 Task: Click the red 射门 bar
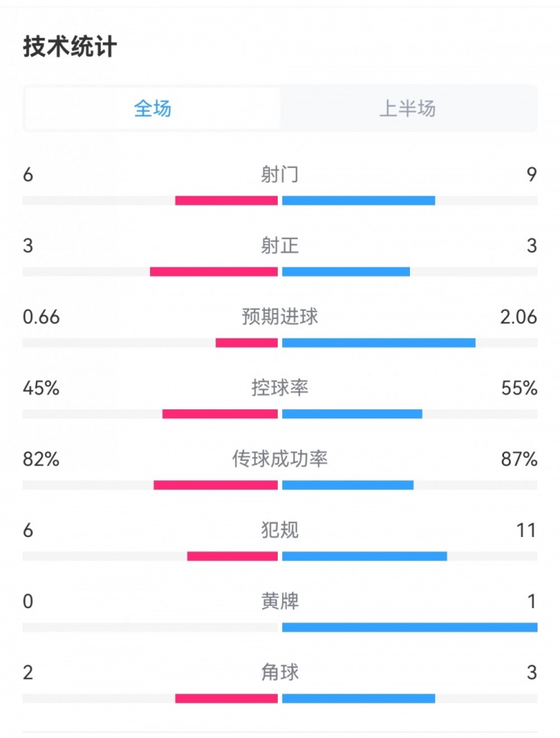point(226,200)
